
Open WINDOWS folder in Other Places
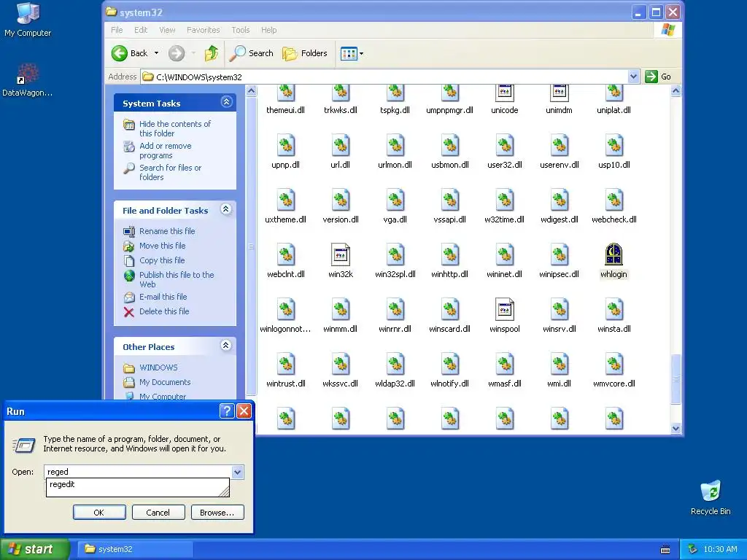pos(158,367)
